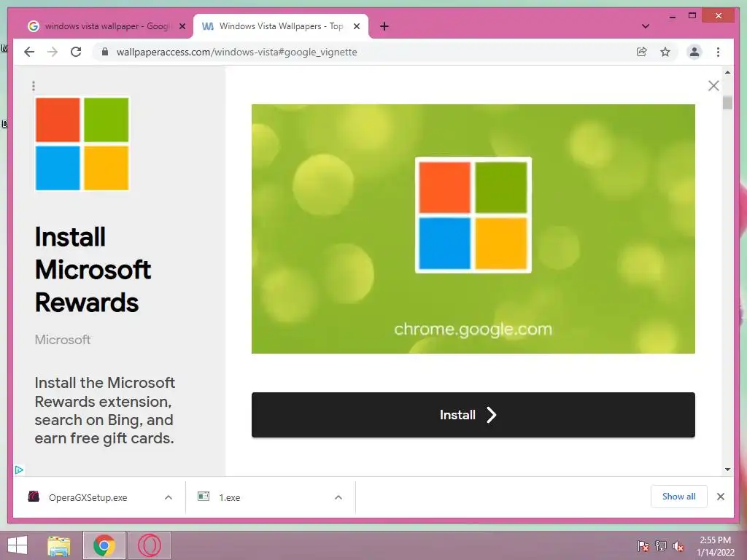Screen dimensions: 747x560
Task: Reload the current page
Action: tap(76, 52)
